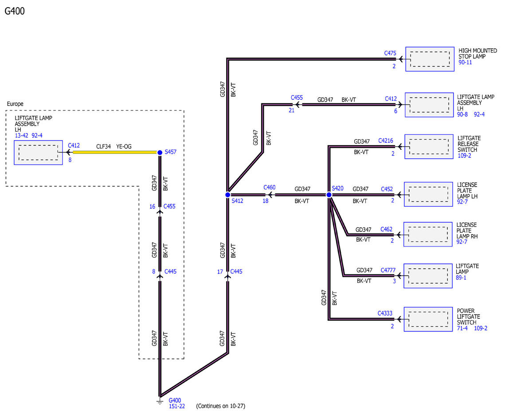
Task: Open page reference 90-11
Action: point(465,63)
